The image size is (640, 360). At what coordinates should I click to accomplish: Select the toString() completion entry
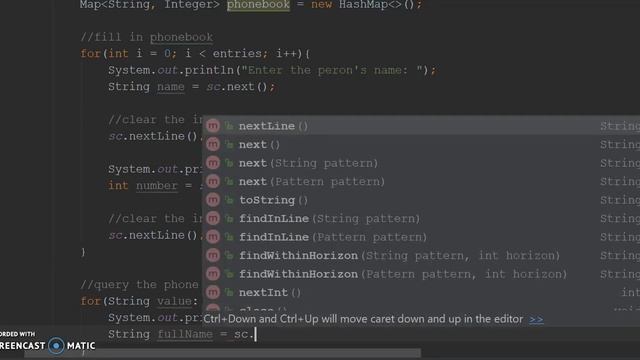click(x=421, y=200)
